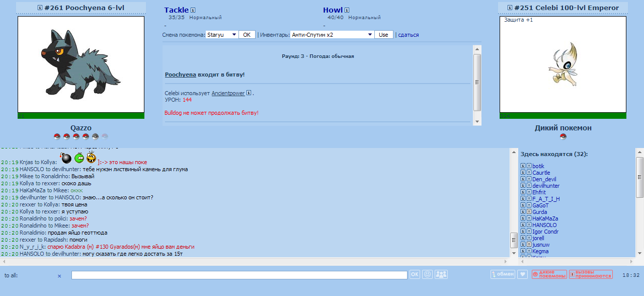
Task: Open info icon next to user botik
Action: click(523, 166)
